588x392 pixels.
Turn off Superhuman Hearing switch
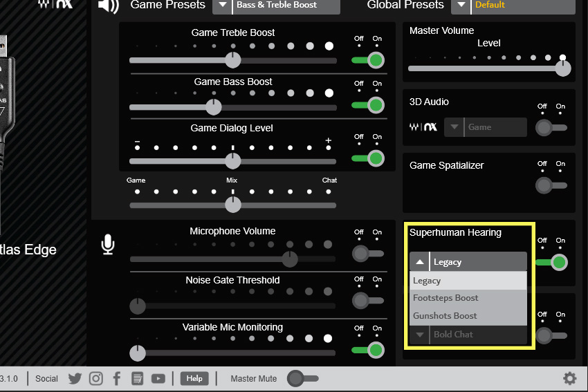click(x=551, y=262)
